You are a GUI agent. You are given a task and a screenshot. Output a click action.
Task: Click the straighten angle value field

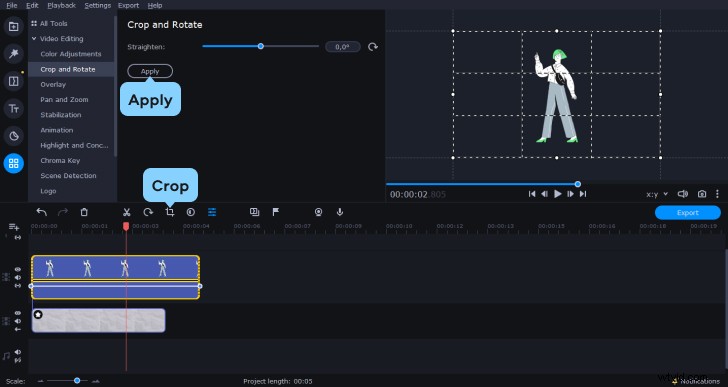(342, 47)
